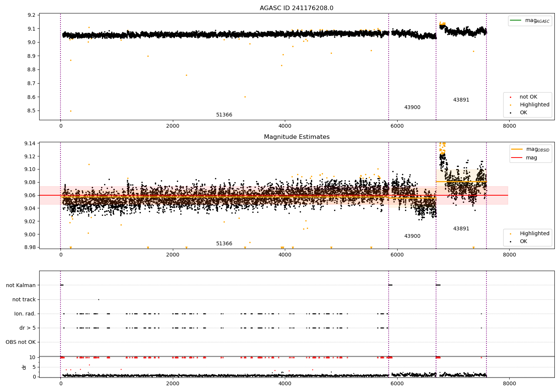Viewport: 560px width, 392px height.
Task: Click obsid label '43891' in Magnitude Estimates plot
Action: (x=461, y=229)
